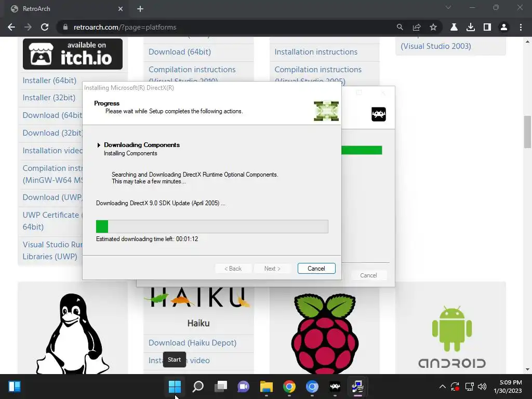Open taskbar Search

(198, 387)
